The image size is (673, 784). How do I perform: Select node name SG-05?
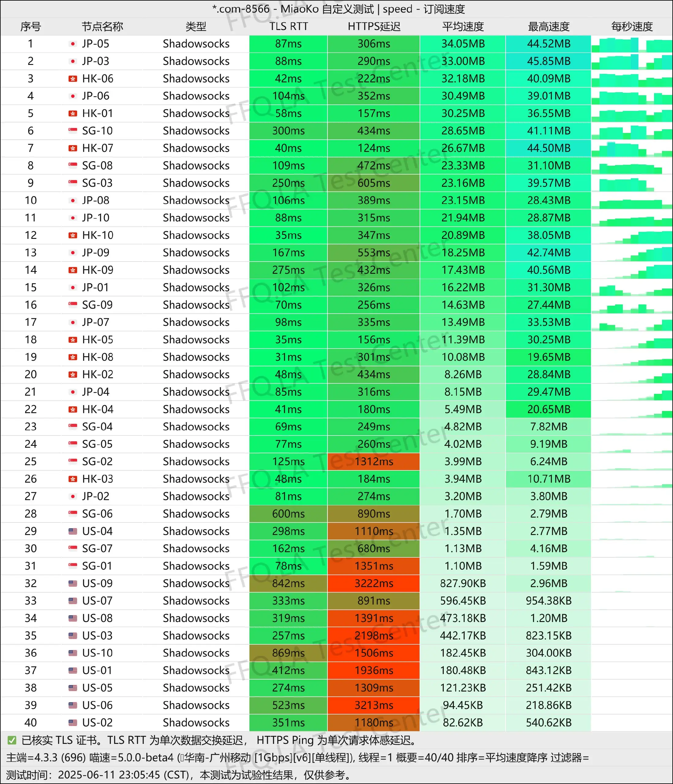coord(98,444)
